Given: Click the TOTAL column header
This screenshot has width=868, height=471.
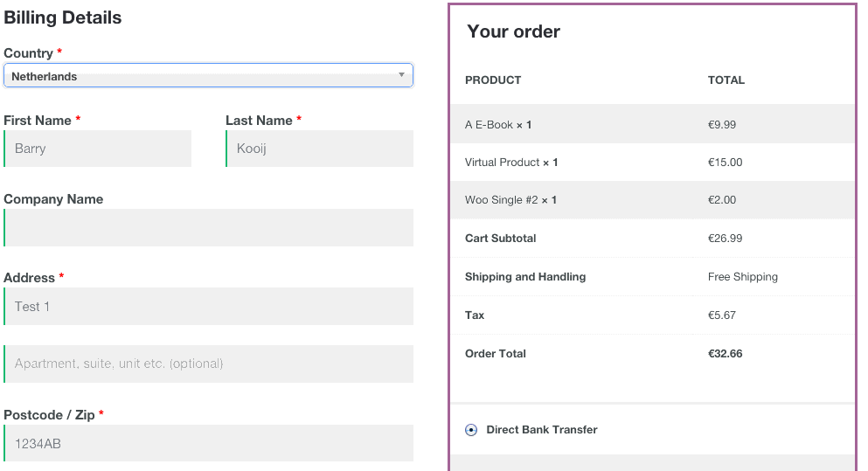Looking at the screenshot, I should [726, 80].
